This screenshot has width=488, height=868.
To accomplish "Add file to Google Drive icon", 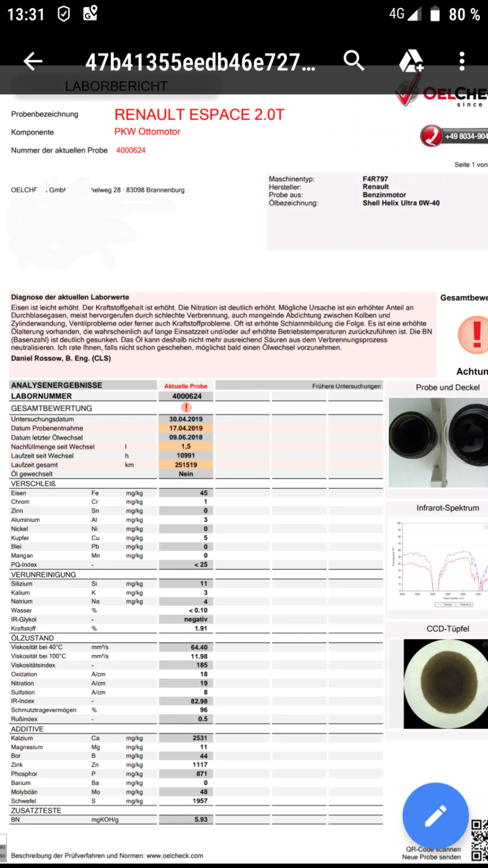I will point(411,61).
